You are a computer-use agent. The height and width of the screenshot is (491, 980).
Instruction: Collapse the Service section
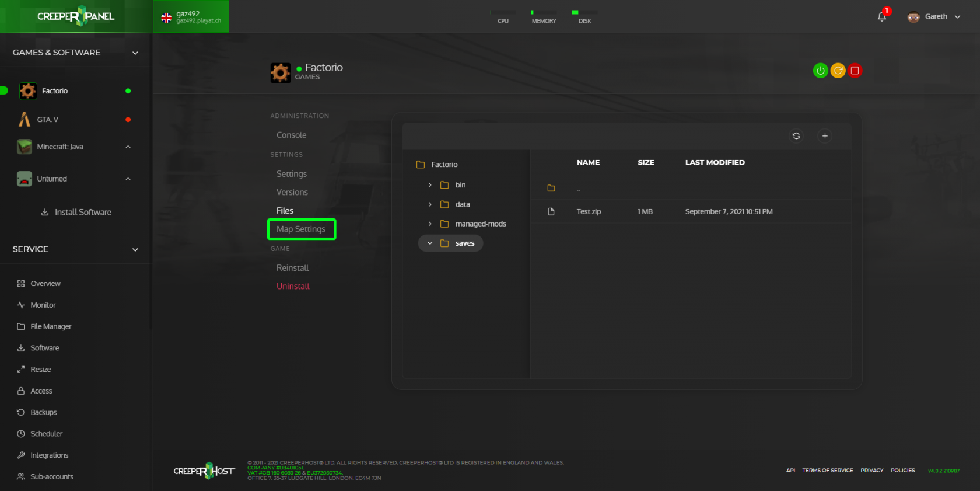(135, 250)
